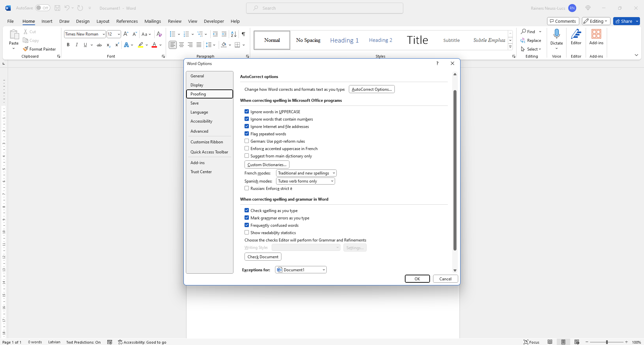Click the Focus mode status bar icon
This screenshot has height=345, width=644.
(532, 342)
